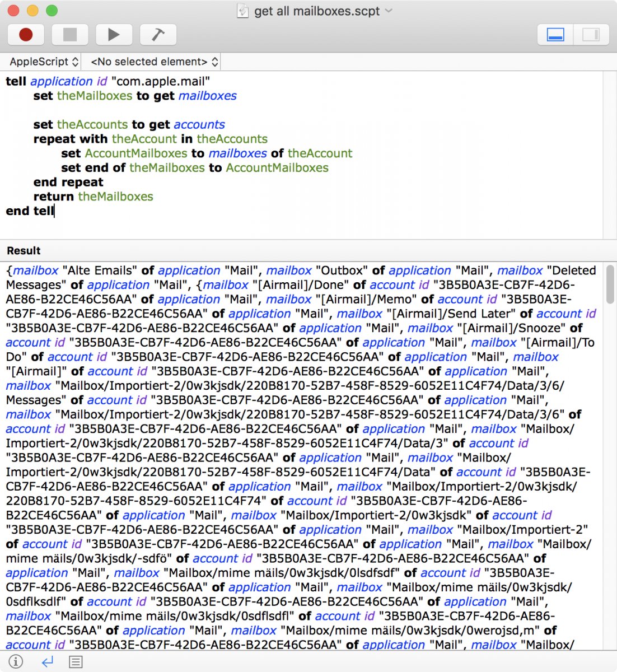
Task: Click the window title 'get all mailboxes.scpt'
Action: (x=317, y=11)
